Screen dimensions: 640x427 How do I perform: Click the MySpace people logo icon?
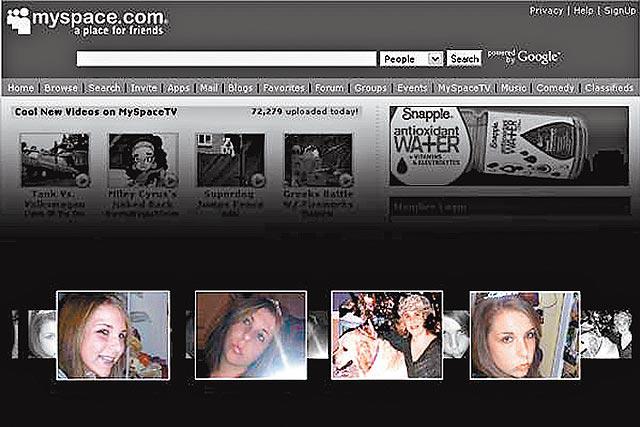[x=19, y=20]
